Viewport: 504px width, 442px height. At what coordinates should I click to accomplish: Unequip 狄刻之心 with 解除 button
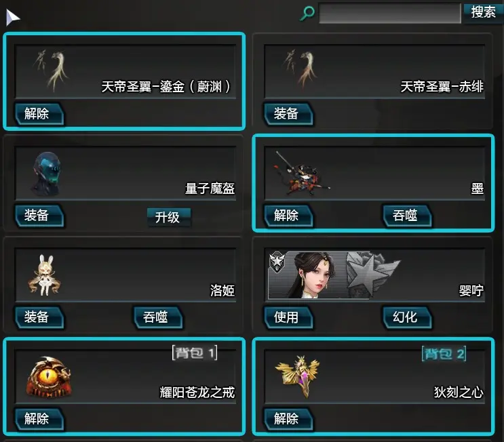coord(288,419)
